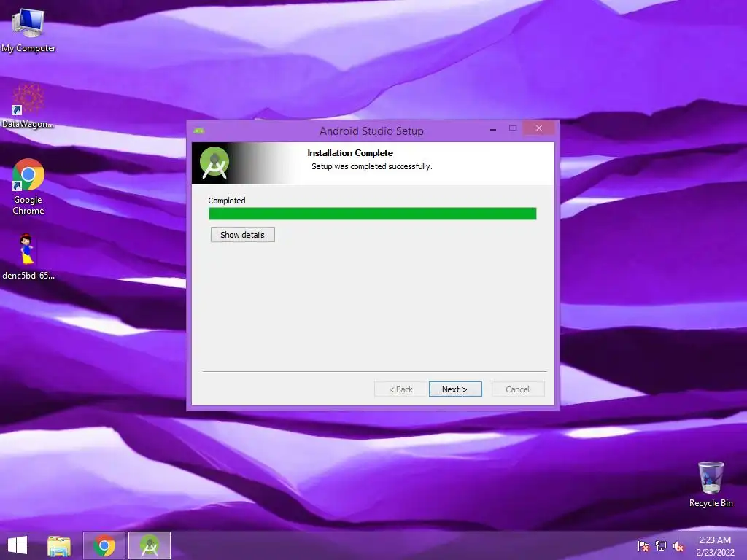Click the Android Studio Setup title text

point(371,131)
